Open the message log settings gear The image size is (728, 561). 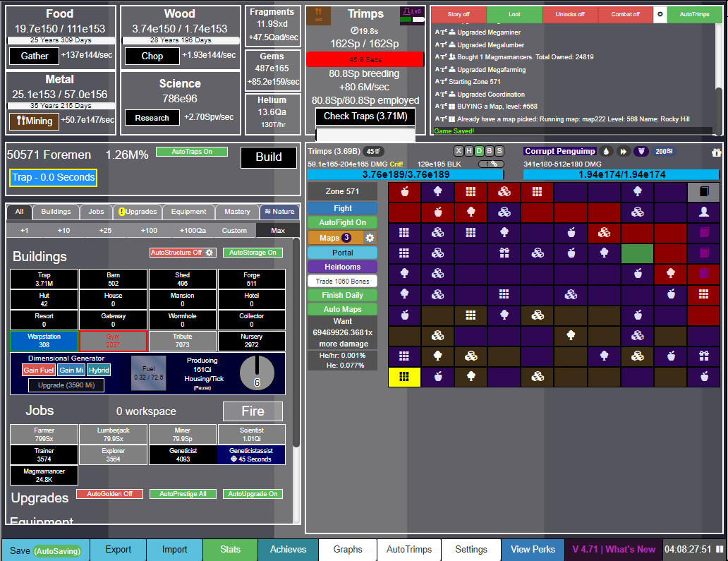coord(660,14)
